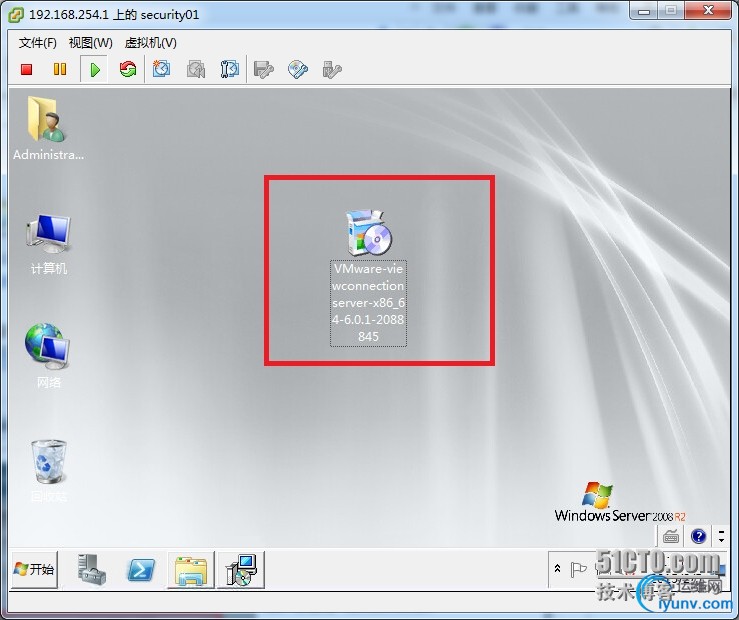This screenshot has width=739, height=620.
Task: Click the on-screen keyboard language bar icon
Action: [671, 536]
